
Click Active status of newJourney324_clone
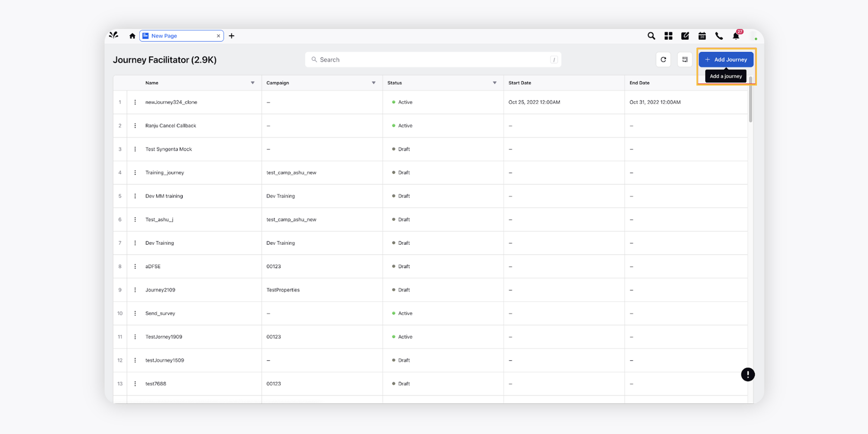(402, 102)
